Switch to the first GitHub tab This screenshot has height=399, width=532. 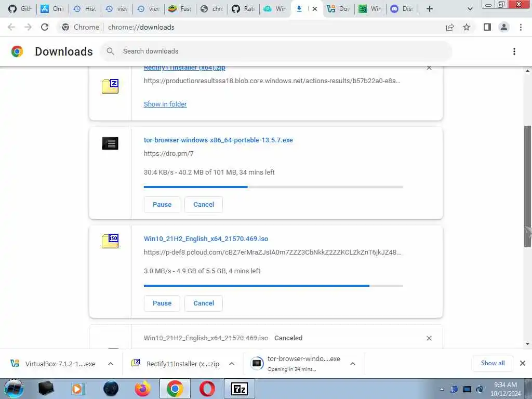click(x=19, y=9)
